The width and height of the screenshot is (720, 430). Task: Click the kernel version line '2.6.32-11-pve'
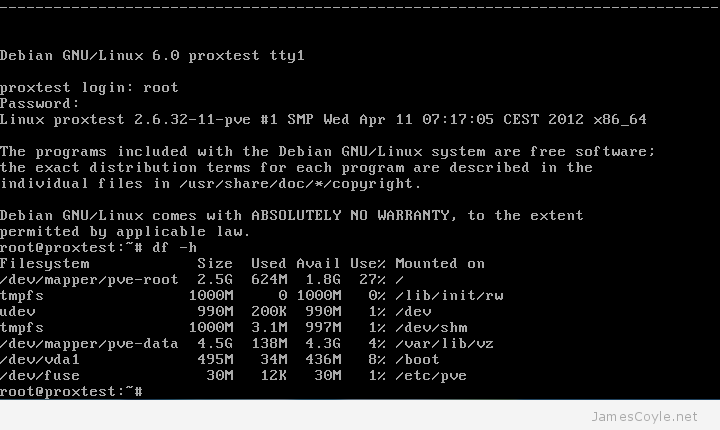pos(323,119)
